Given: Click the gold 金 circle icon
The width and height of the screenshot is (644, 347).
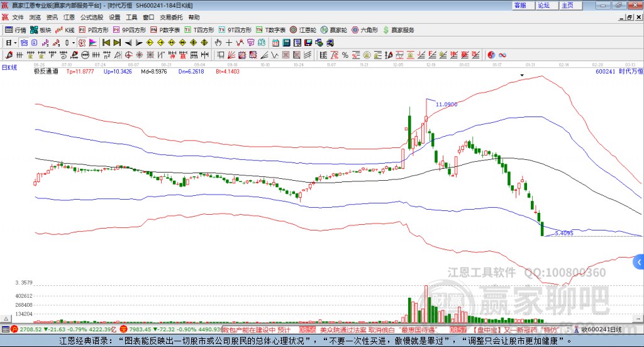Looking at the screenshot, I should coord(367,55).
